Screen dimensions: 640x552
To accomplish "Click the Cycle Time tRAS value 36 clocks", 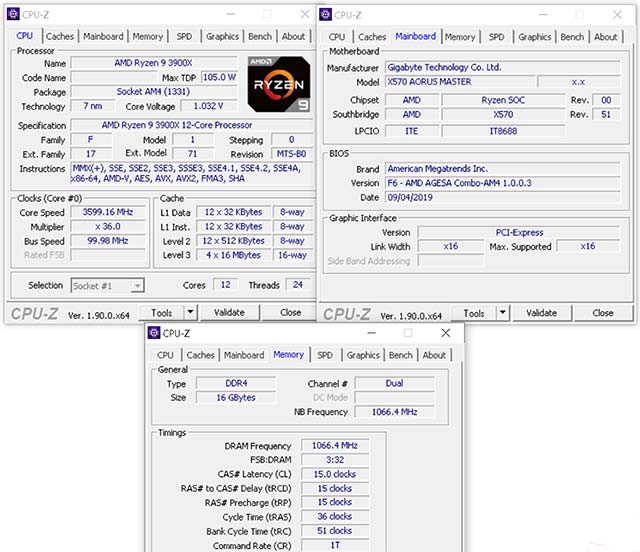I will (335, 516).
